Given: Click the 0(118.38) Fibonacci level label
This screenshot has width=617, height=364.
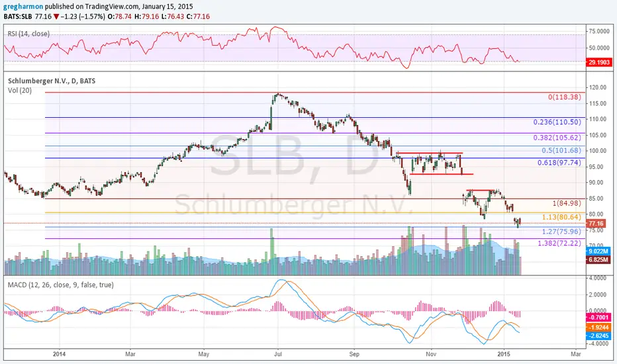Looking at the screenshot, I should point(565,97).
